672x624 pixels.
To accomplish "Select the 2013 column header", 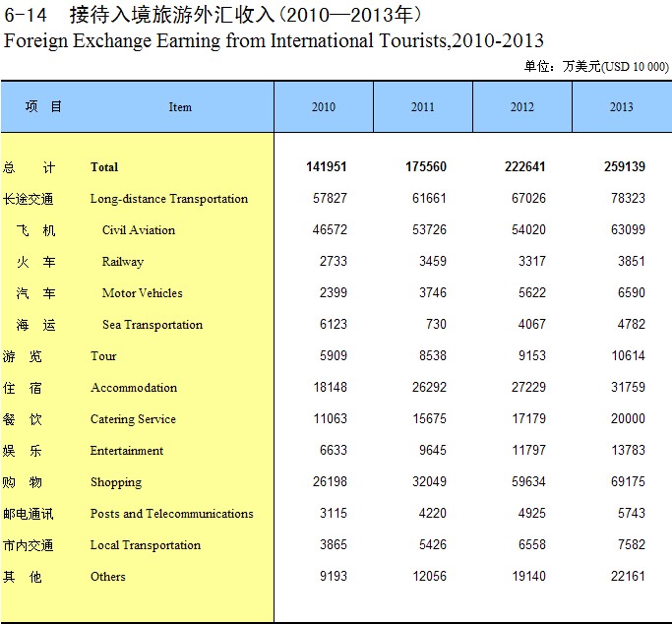I will tap(622, 107).
